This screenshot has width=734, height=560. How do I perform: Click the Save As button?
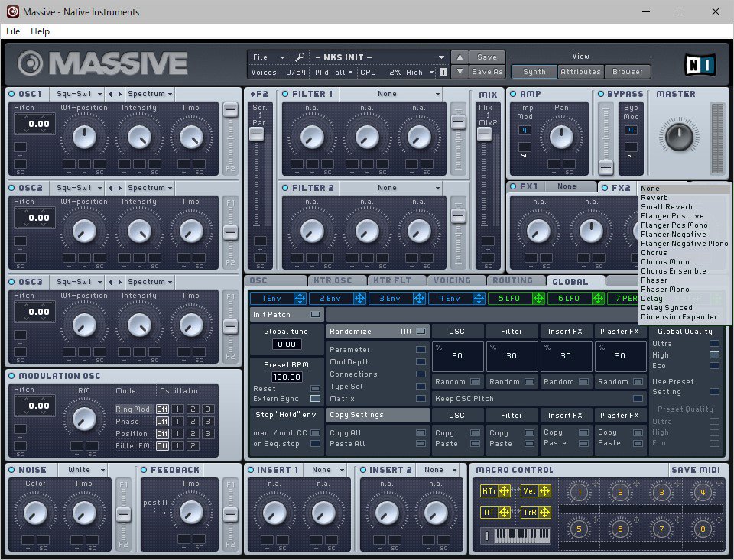coord(487,72)
